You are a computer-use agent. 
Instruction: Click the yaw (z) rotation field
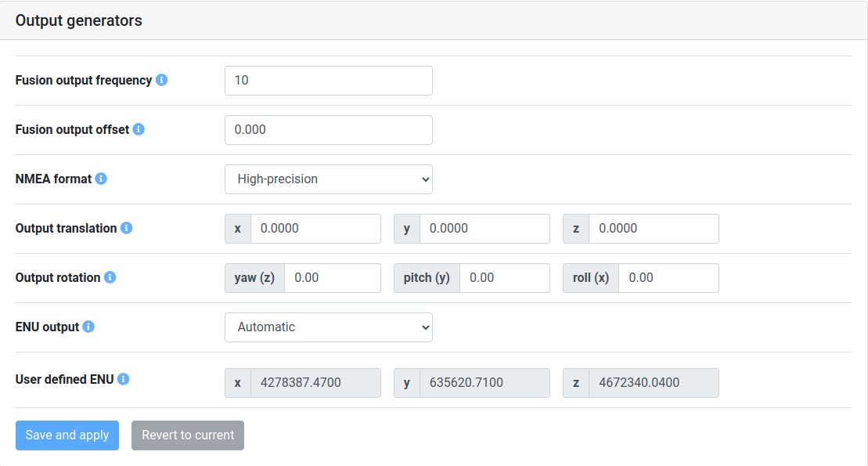[333, 277]
